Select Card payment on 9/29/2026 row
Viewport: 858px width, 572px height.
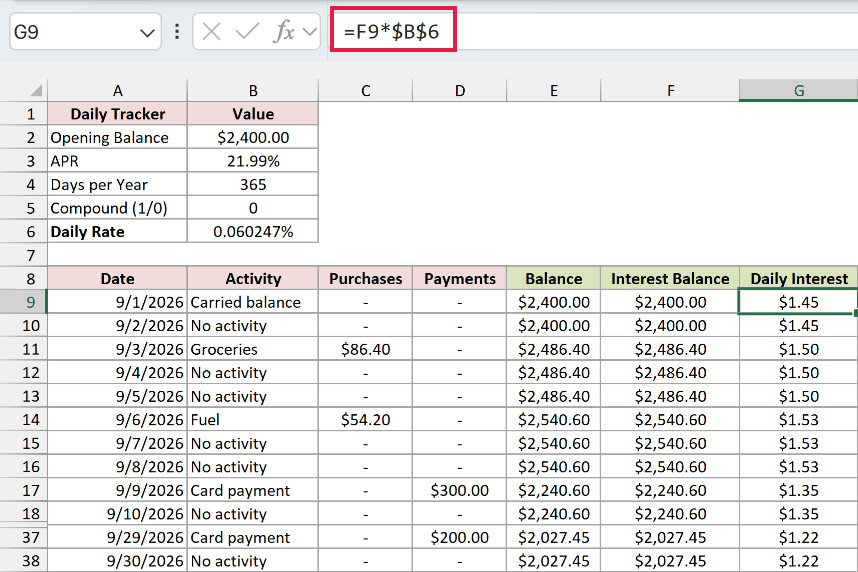coord(253,538)
